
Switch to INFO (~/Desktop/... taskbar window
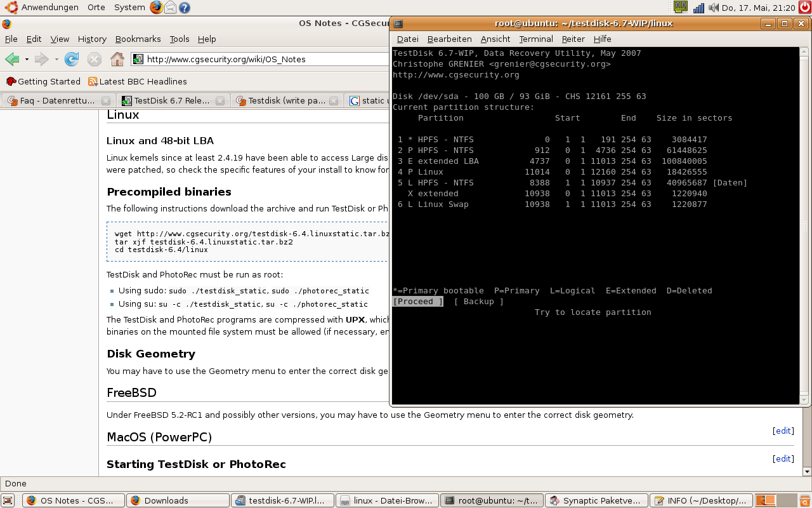coord(701,500)
